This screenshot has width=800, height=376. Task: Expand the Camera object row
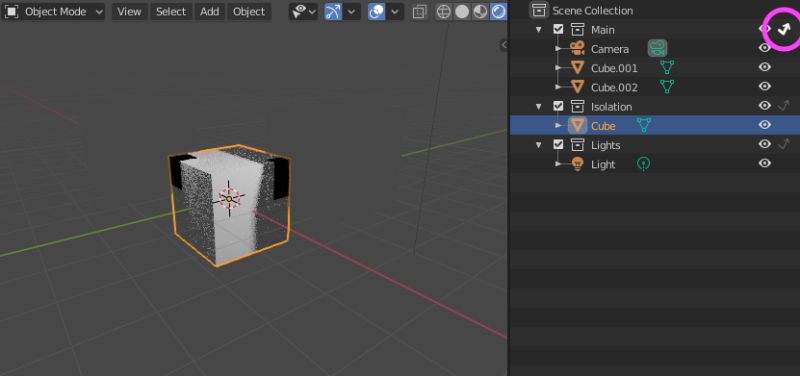tap(559, 48)
